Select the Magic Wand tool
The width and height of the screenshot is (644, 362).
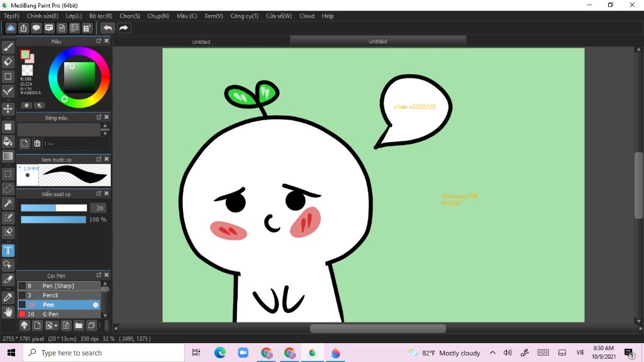[8, 203]
